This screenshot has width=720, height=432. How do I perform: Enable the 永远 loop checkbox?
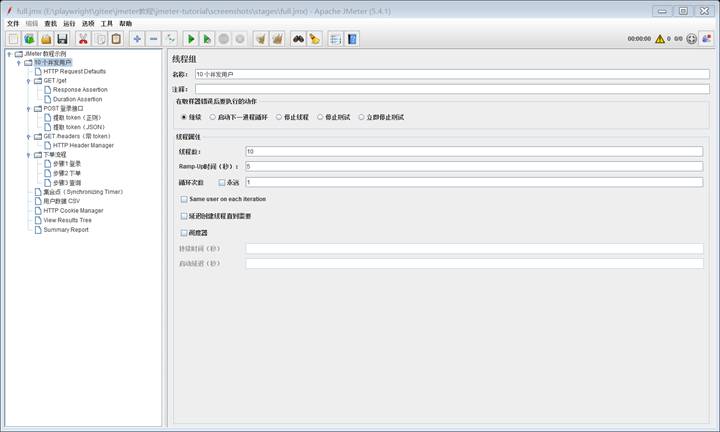click(222, 182)
